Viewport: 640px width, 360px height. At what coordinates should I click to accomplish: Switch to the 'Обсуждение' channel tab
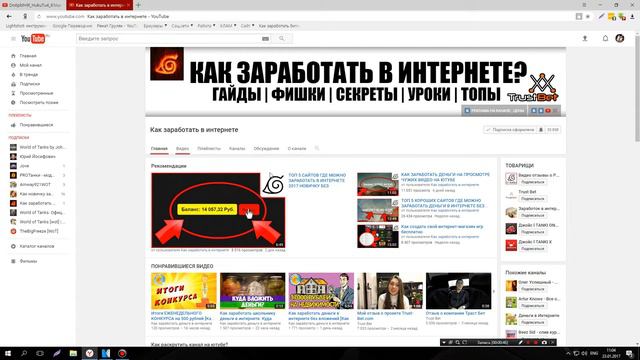point(266,149)
